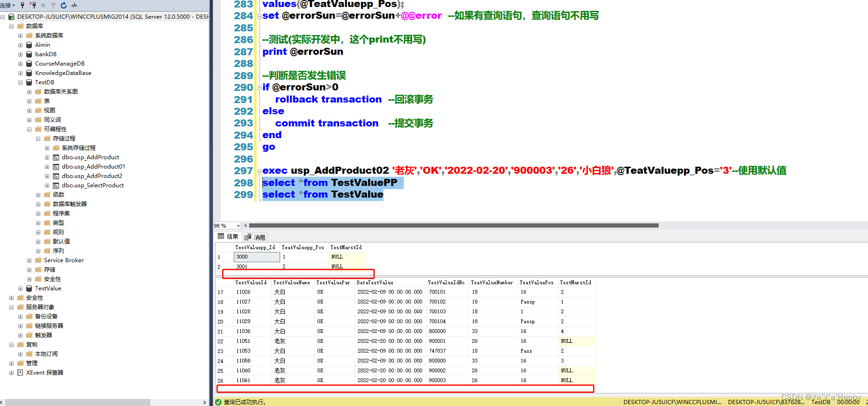Expand the 视图 folder node
The image size is (868, 406).
point(29,111)
